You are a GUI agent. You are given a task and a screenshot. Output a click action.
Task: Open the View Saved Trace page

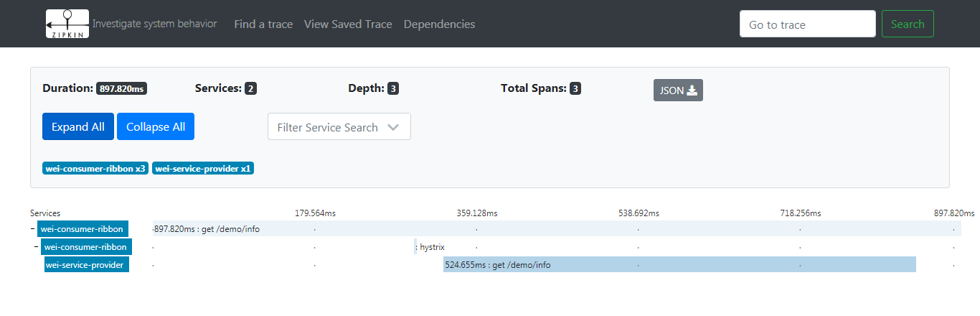(348, 24)
